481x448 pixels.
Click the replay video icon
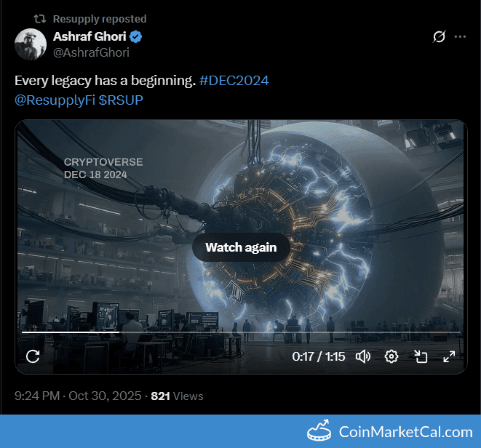pyautogui.click(x=33, y=356)
